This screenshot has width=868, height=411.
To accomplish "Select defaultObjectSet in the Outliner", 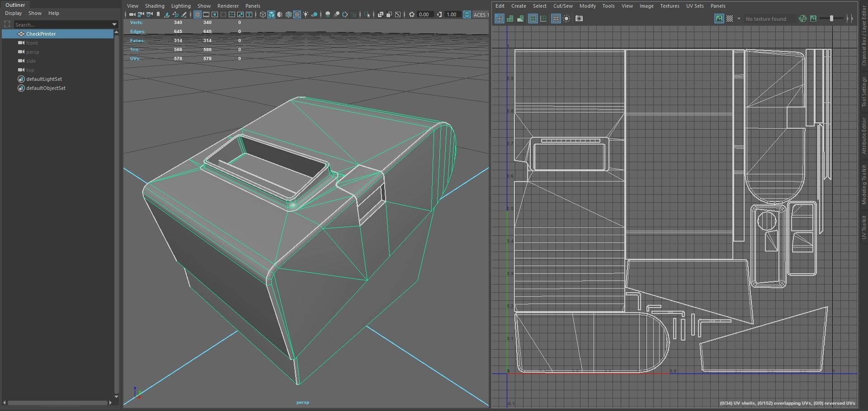I will click(x=46, y=88).
